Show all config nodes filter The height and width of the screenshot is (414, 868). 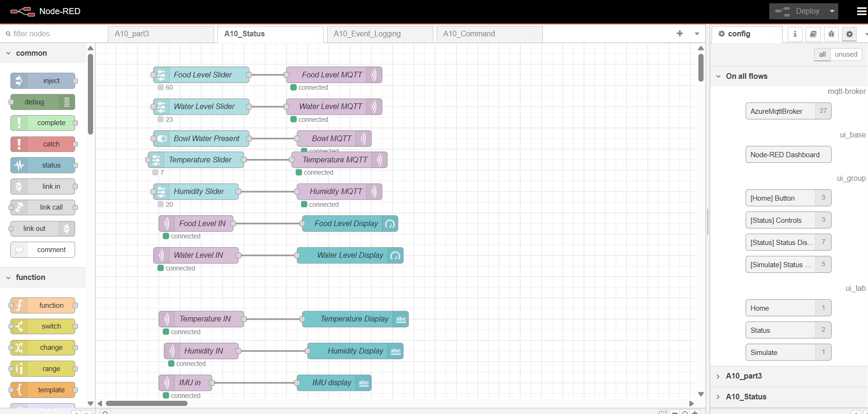[x=822, y=54]
